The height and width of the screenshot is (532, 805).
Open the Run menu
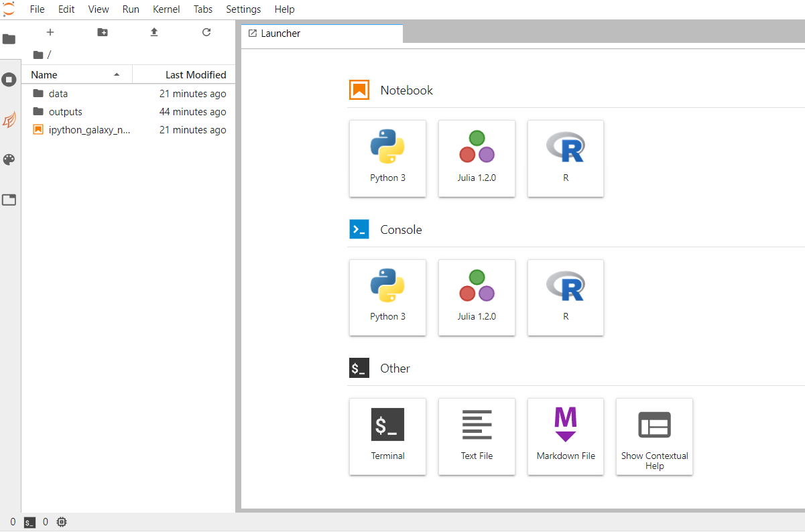click(x=131, y=9)
